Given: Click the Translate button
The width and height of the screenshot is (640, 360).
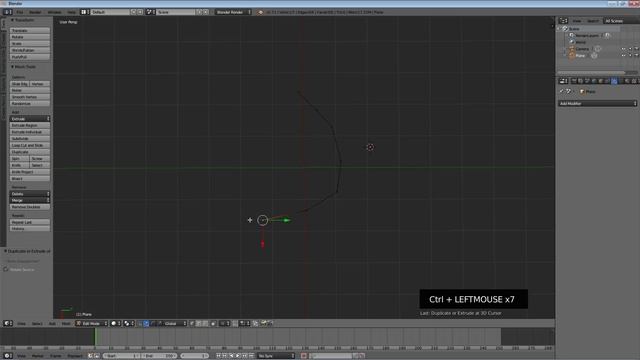Looking at the screenshot, I should [x=30, y=31].
